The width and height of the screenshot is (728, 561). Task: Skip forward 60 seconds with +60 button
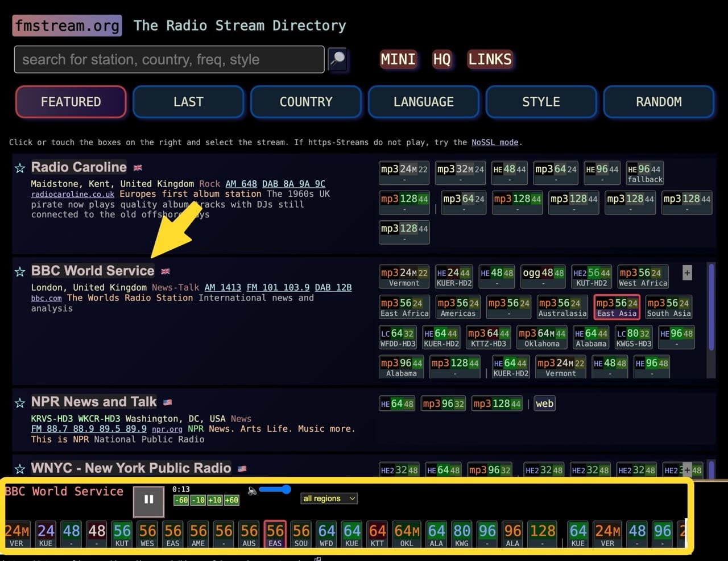(x=231, y=500)
